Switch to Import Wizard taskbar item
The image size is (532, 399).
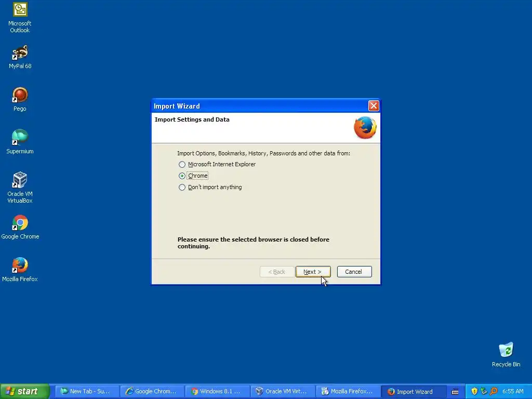pos(413,391)
